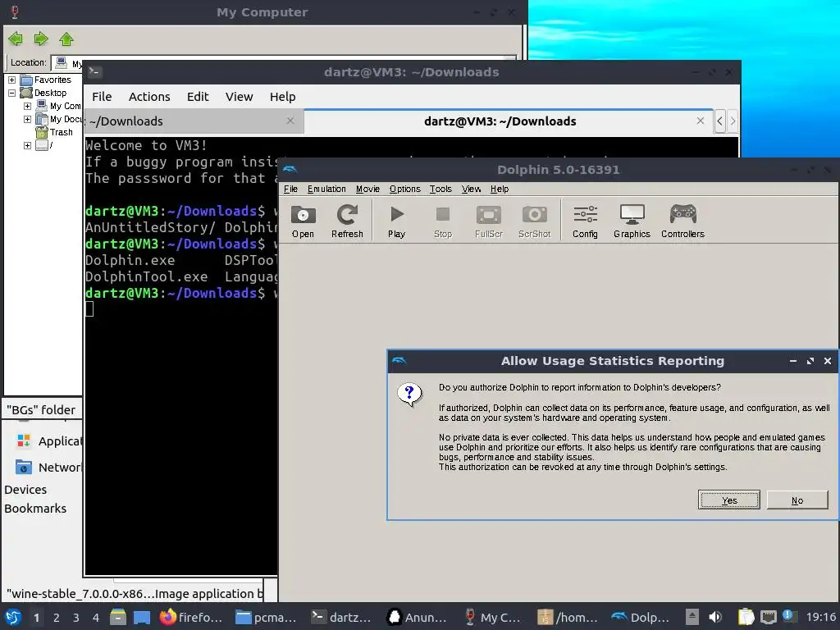The height and width of the screenshot is (630, 840).
Task: Open the terminal's View menu
Action: pos(239,97)
